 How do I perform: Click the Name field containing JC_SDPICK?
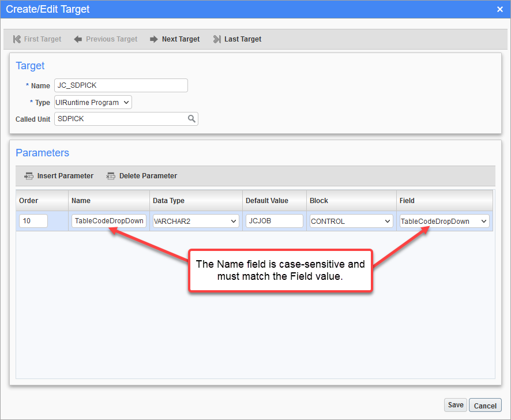coord(121,85)
